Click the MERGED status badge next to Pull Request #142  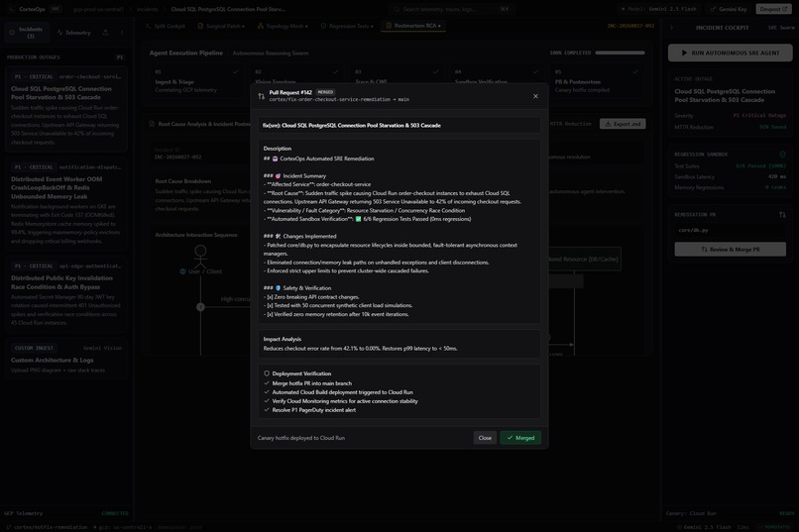coord(325,92)
